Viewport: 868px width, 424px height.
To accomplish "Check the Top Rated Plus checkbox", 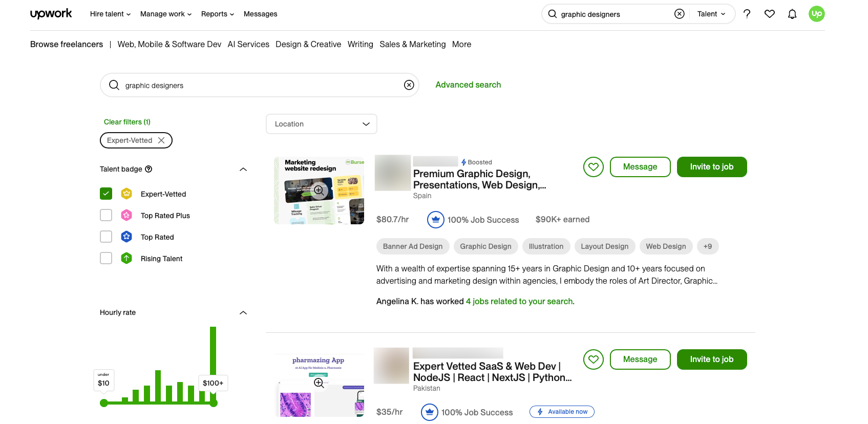I will tap(106, 215).
